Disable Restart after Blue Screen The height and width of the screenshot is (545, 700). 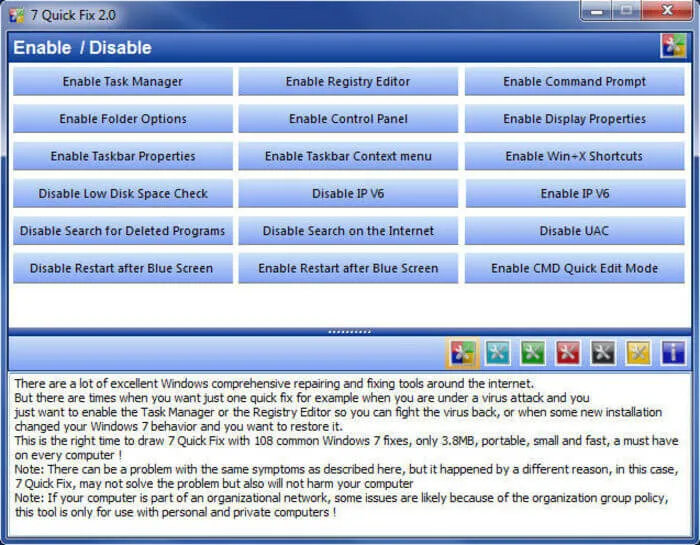pyautogui.click(x=122, y=268)
